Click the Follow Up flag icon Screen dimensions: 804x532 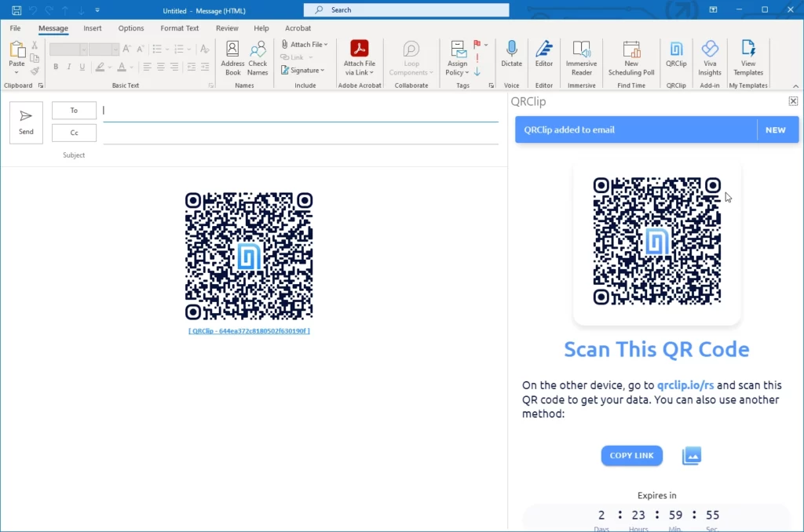(477, 45)
